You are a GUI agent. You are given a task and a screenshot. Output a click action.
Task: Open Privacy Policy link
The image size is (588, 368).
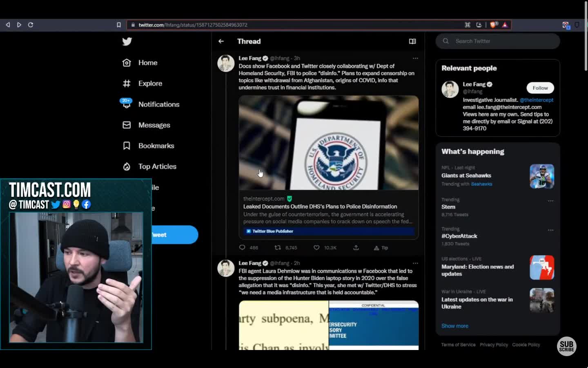click(x=494, y=345)
